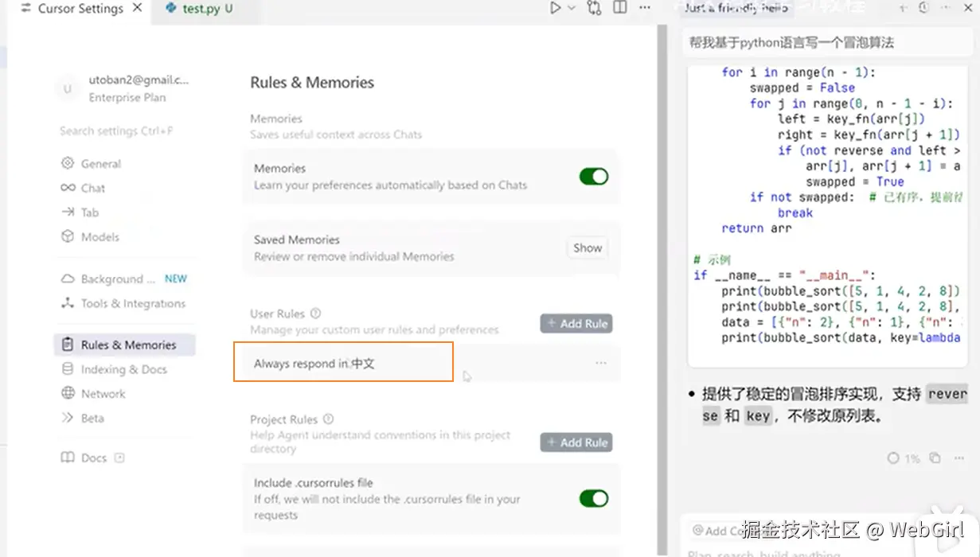Click the break code line
The image size is (980, 557).
click(x=795, y=213)
